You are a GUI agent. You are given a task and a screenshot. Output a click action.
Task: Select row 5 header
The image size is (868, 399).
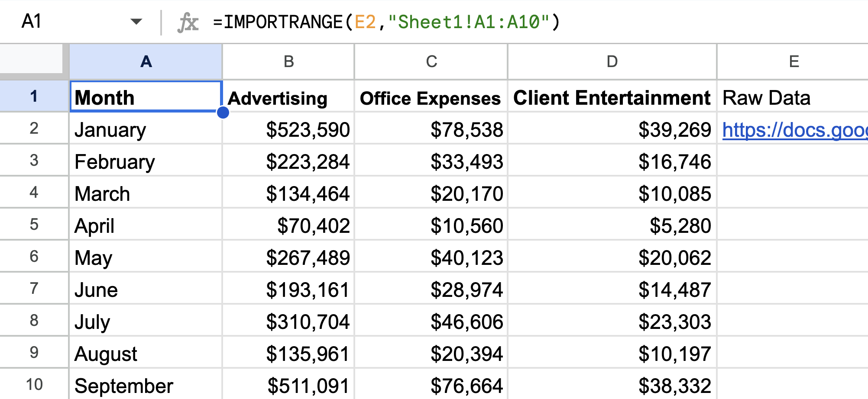coord(34,224)
